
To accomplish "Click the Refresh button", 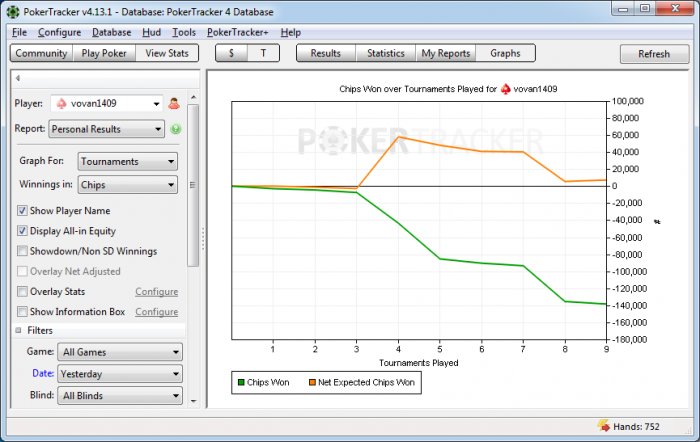I will [654, 54].
